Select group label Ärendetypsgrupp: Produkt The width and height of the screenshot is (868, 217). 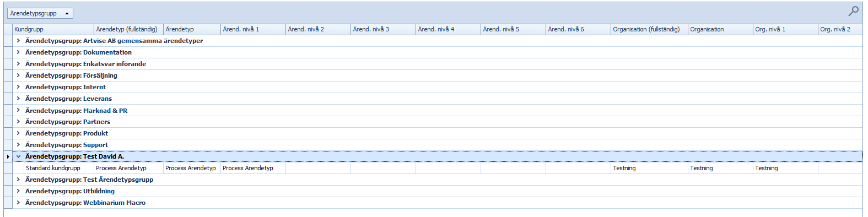67,133
